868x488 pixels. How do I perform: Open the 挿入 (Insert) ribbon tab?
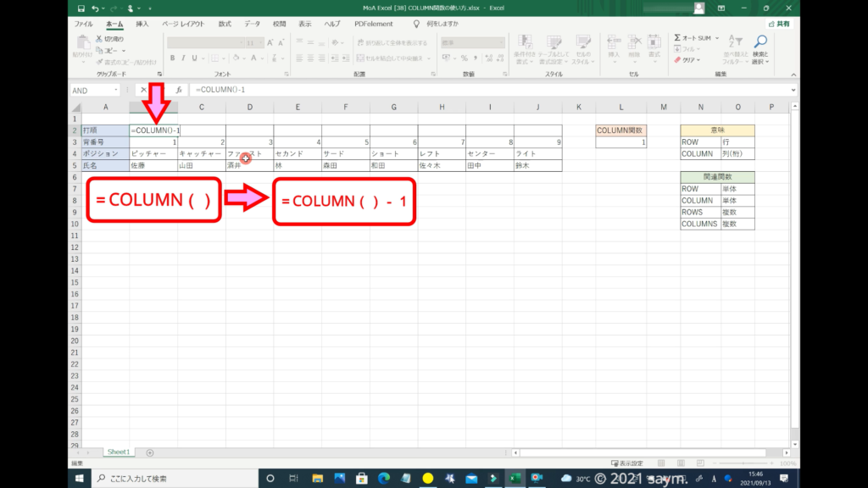point(142,25)
